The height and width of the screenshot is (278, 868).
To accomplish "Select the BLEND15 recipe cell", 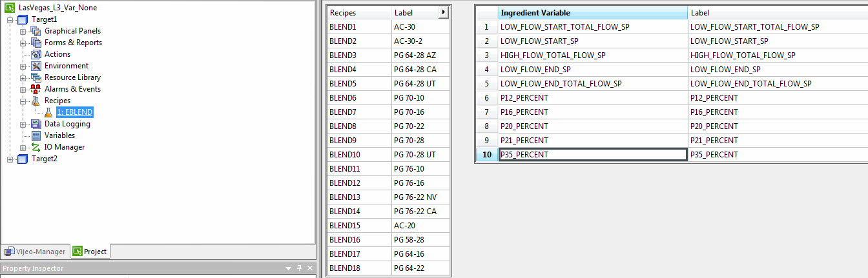I will (x=359, y=226).
